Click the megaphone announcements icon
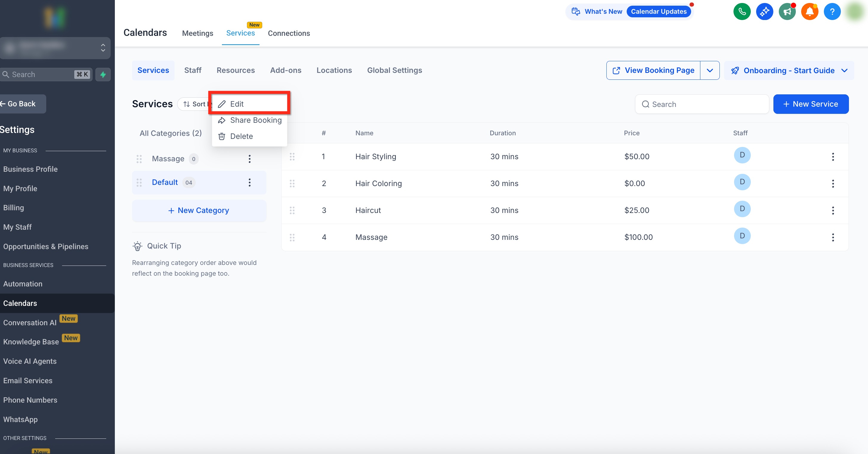Image resolution: width=868 pixels, height=454 pixels. coord(787,12)
